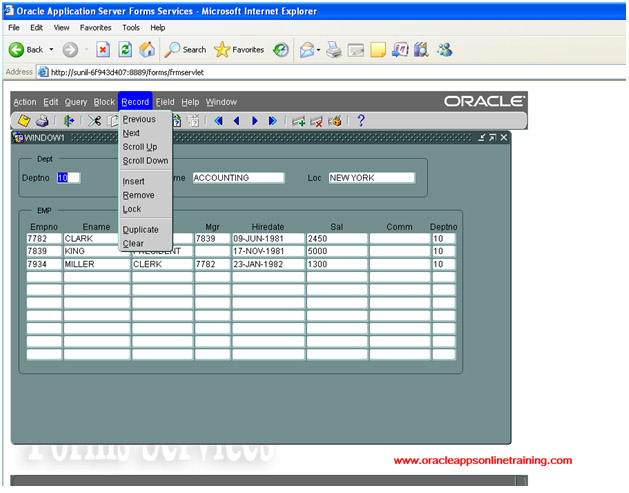Open the Query menu in Forms
Viewport: 629px width, 493px height.
(76, 102)
